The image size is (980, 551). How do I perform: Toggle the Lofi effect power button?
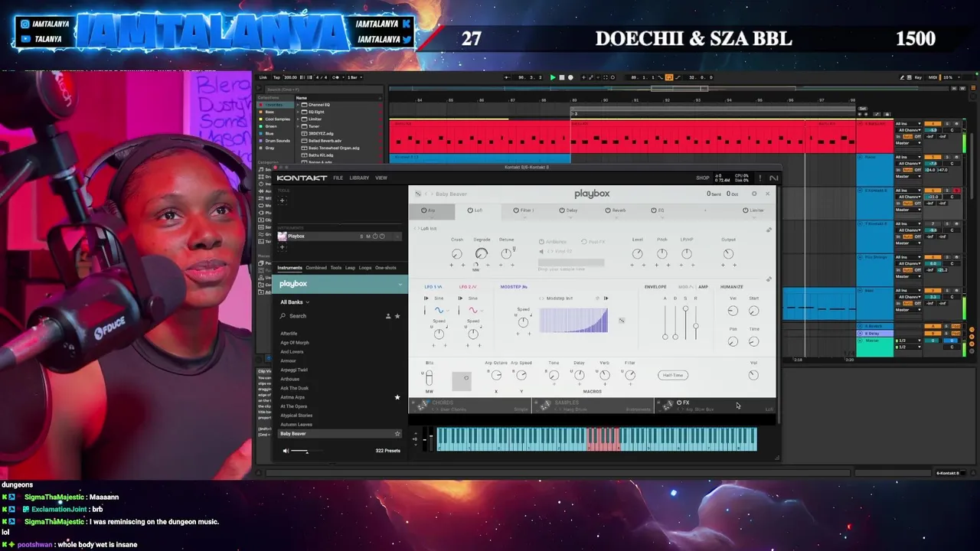(469, 210)
